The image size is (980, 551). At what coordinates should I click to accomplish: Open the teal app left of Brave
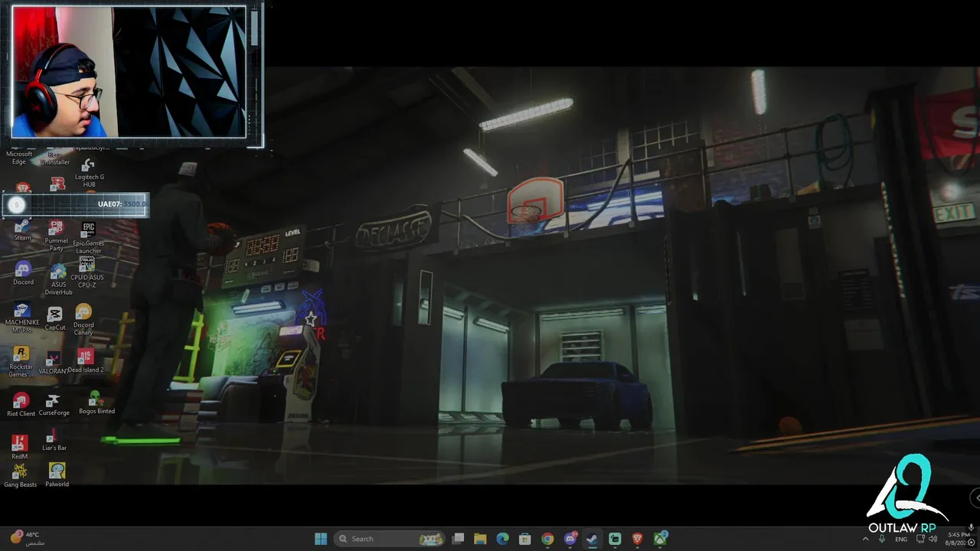(615, 539)
